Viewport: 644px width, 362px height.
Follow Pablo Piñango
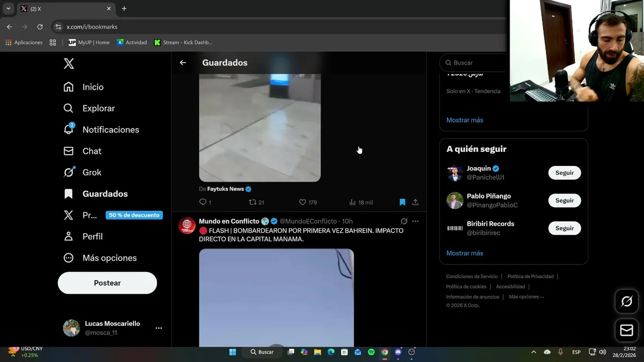pos(565,201)
